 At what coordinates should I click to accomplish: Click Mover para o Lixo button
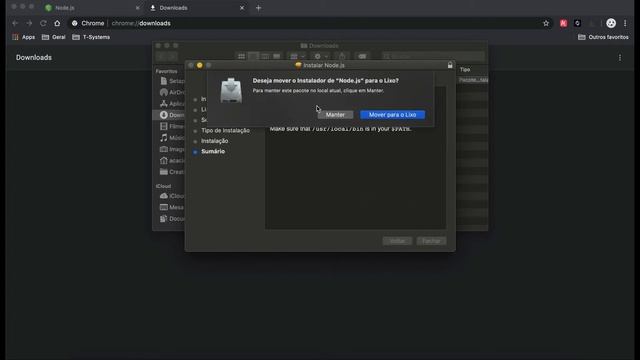click(x=392, y=115)
